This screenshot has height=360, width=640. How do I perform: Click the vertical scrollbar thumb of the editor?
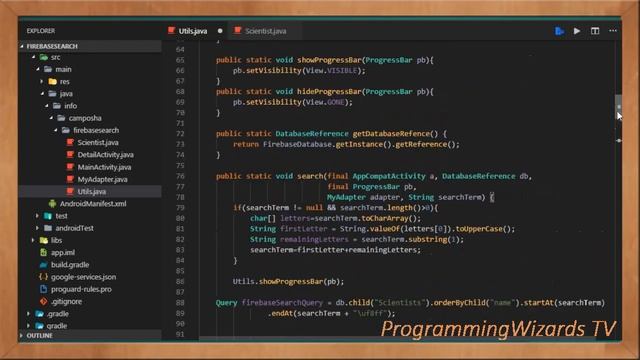619,107
